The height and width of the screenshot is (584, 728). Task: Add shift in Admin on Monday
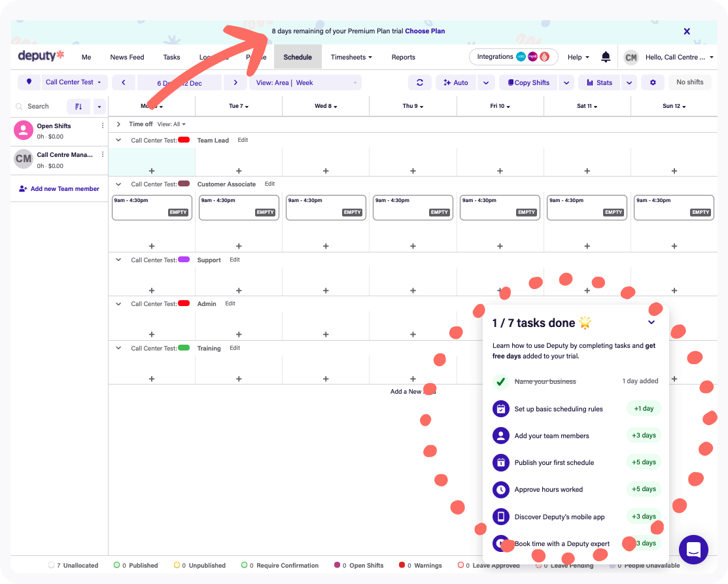pos(151,334)
